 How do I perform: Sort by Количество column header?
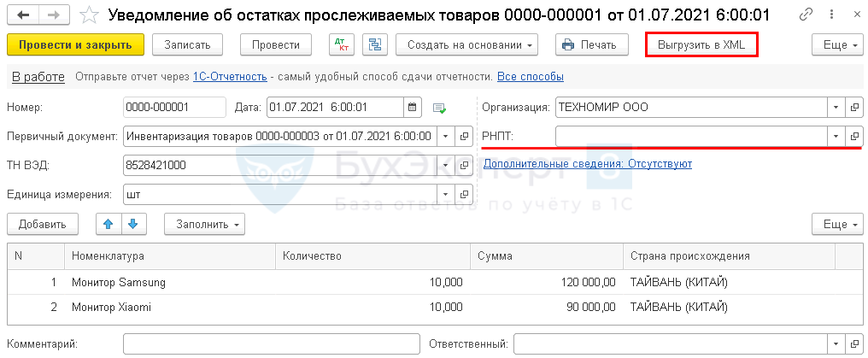(373, 256)
